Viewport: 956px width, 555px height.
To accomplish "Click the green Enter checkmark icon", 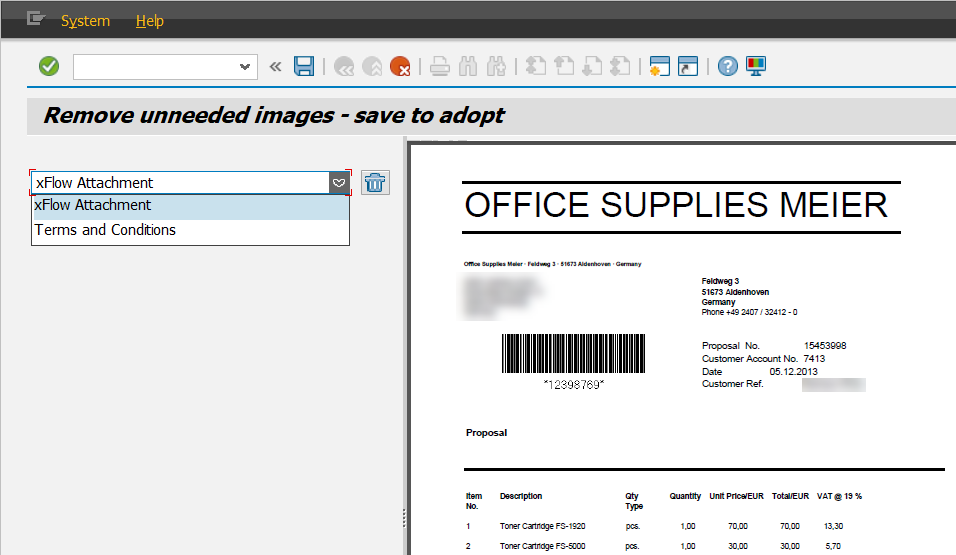I will coord(48,67).
